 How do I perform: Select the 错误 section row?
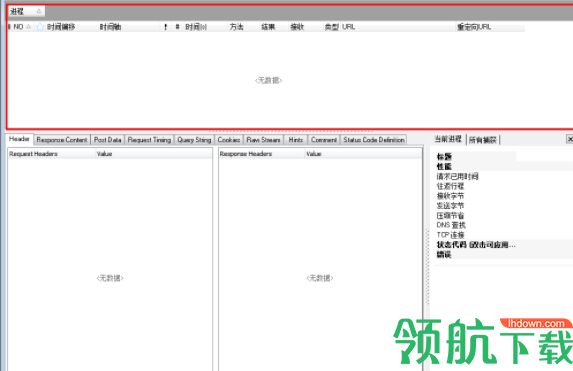pyautogui.click(x=504, y=254)
